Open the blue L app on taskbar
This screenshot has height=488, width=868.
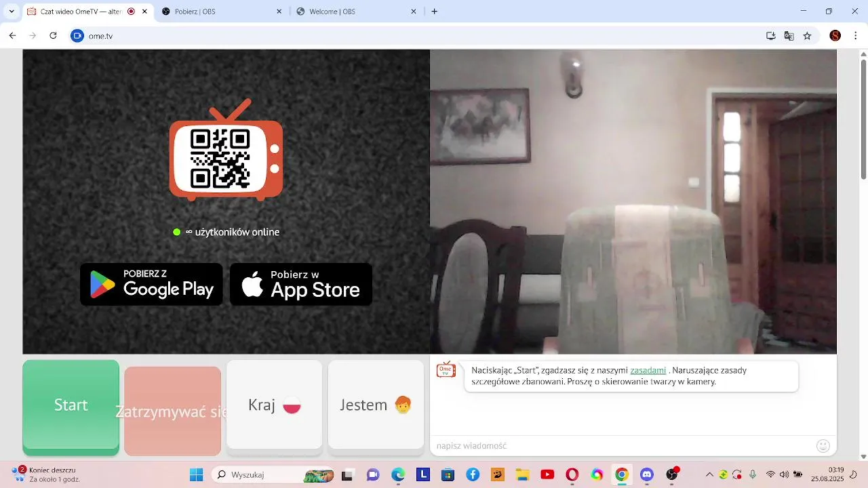(423, 475)
